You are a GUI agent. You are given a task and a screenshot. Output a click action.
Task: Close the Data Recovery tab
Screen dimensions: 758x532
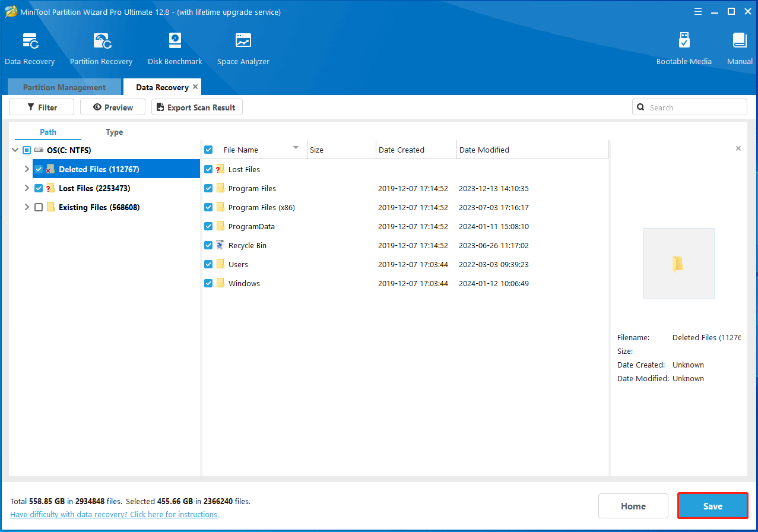(x=195, y=87)
